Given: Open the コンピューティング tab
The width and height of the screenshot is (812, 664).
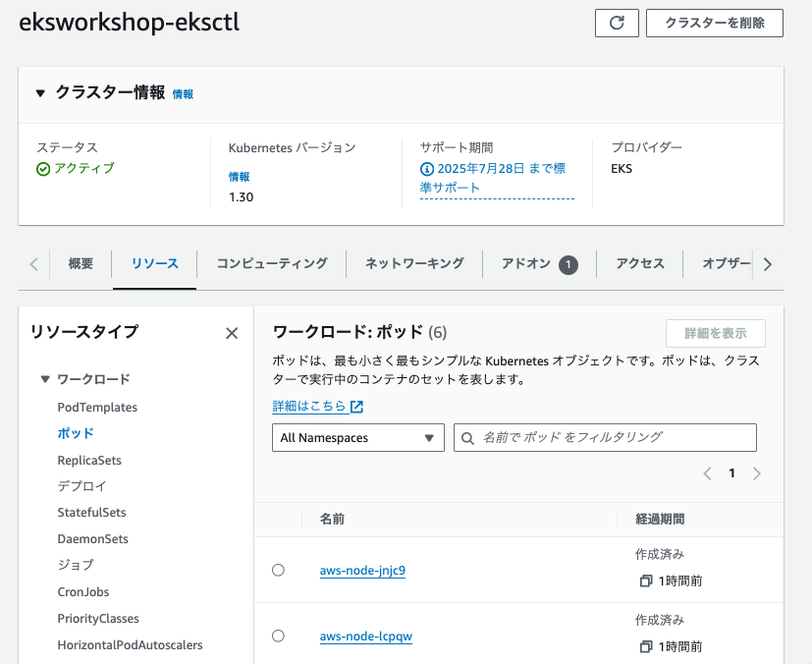Looking at the screenshot, I should (x=272, y=263).
